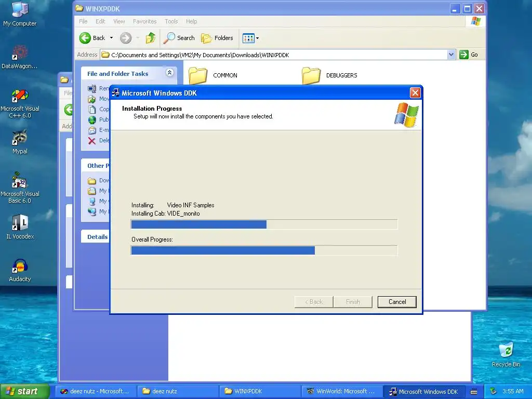The height and width of the screenshot is (399, 532).
Task: Switch to WinWorld Microsoft taskbar item
Action: (342, 391)
